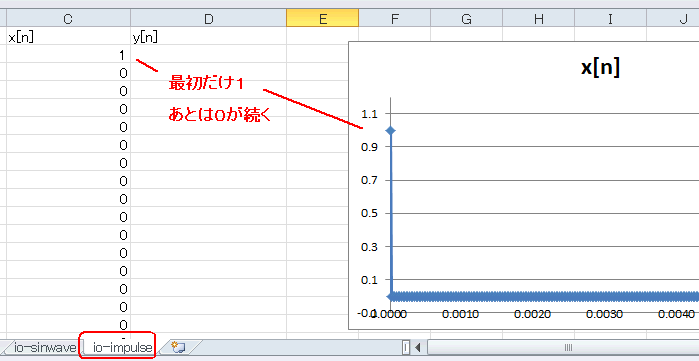Insert a new worksheet with the tab icon
This screenshot has height=361, width=699.
178,347
